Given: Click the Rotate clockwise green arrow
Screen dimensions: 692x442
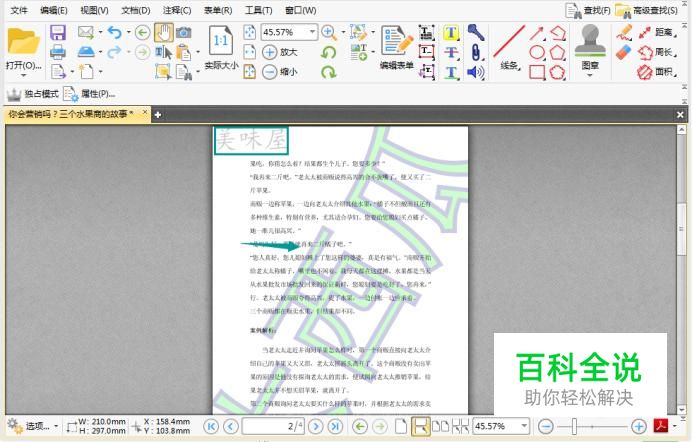Looking at the screenshot, I should [328, 72].
